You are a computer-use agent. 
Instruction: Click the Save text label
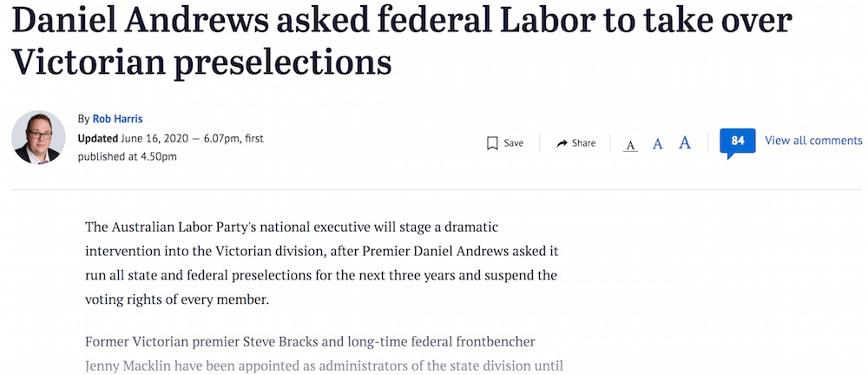pyautogui.click(x=514, y=143)
